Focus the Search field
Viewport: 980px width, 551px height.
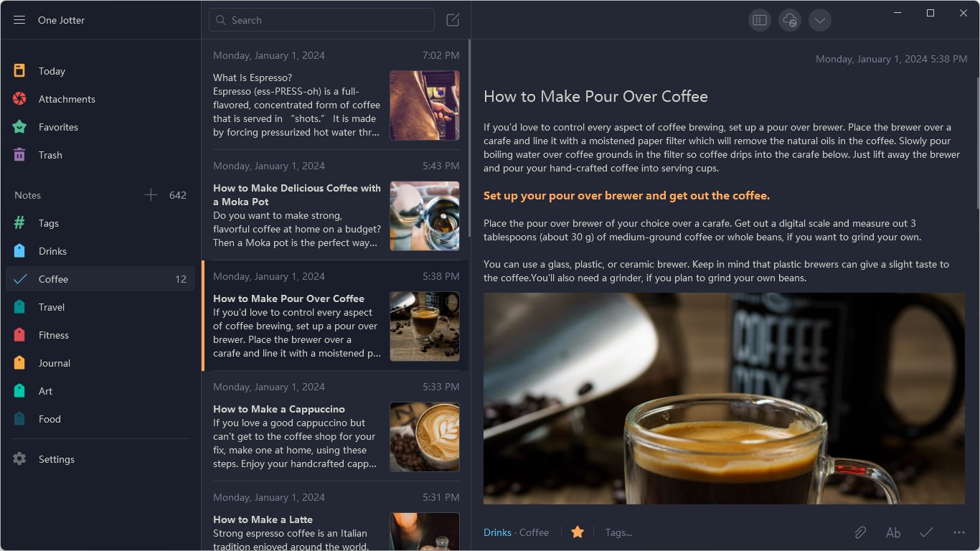tap(321, 20)
